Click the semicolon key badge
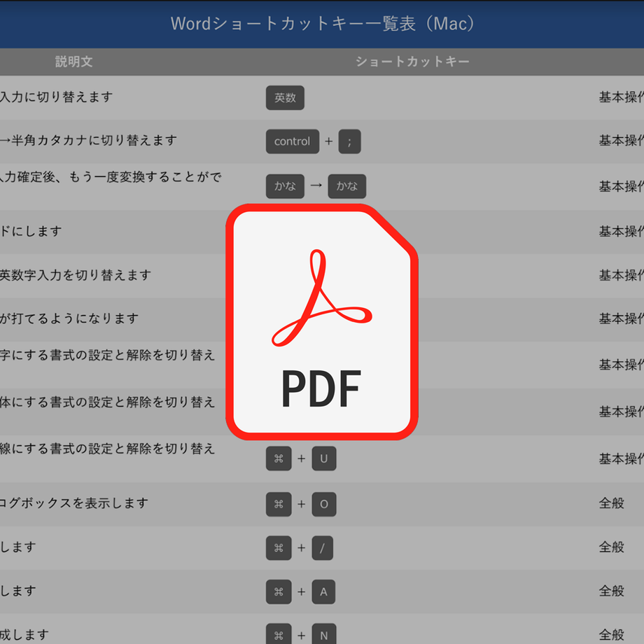This screenshot has height=644, width=644. point(349,141)
